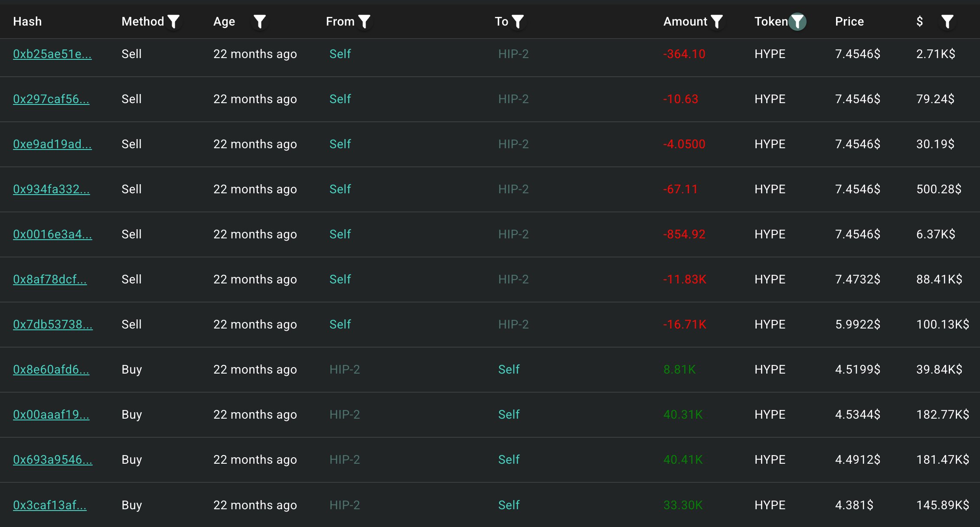Open transaction hash 0x8af78dcf...
The width and height of the screenshot is (980, 527).
[x=50, y=279]
